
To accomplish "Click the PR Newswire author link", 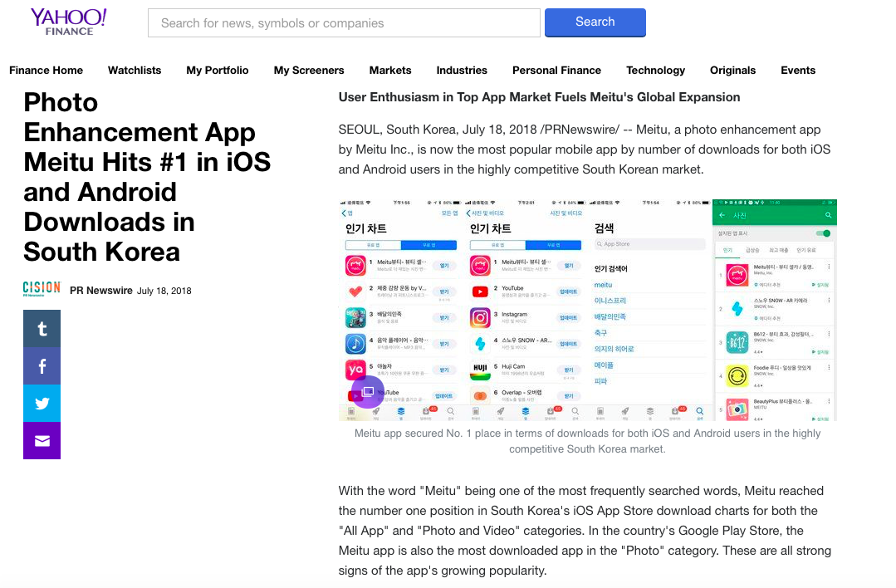I will coord(101,291).
